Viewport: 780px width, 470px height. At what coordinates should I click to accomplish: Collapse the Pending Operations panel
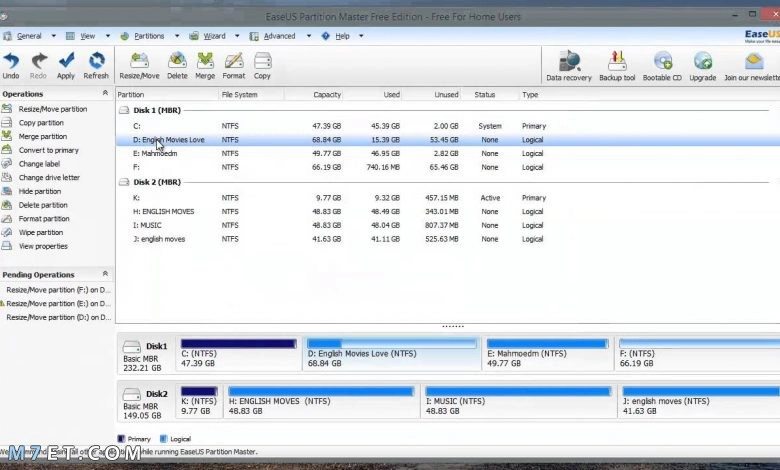pos(105,274)
